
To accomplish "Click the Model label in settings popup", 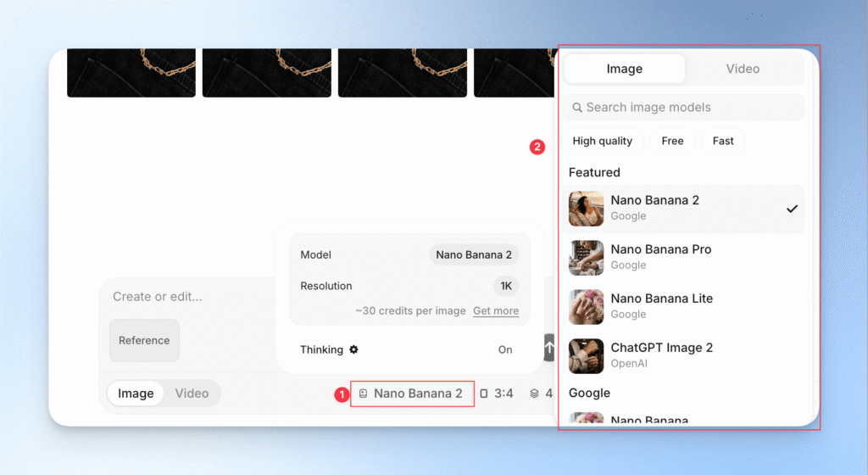I will coord(315,255).
